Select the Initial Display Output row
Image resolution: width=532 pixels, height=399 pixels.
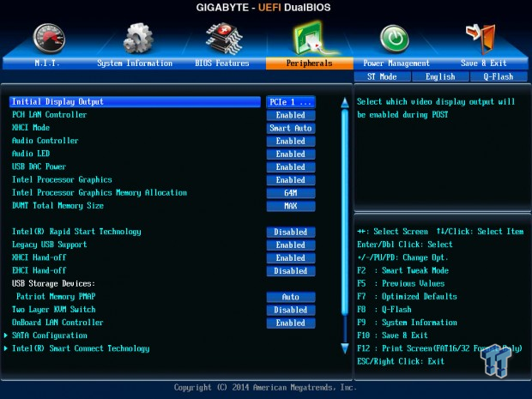coord(135,102)
